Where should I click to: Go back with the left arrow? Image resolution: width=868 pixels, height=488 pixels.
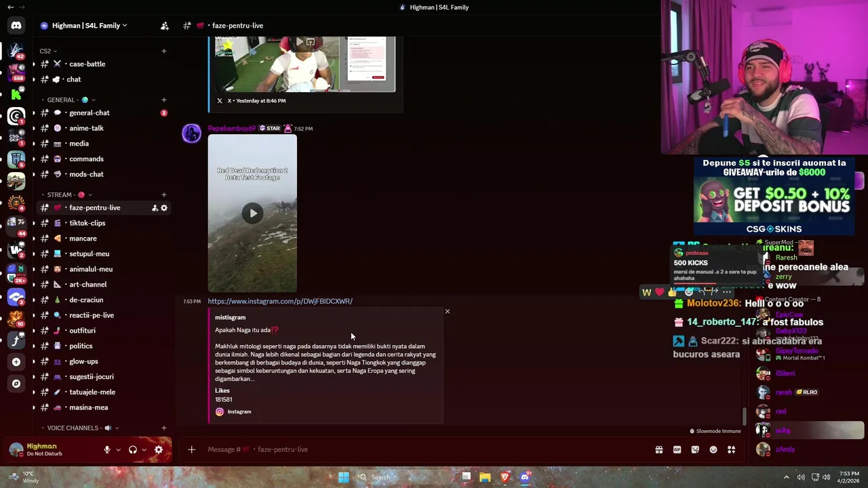[10, 7]
